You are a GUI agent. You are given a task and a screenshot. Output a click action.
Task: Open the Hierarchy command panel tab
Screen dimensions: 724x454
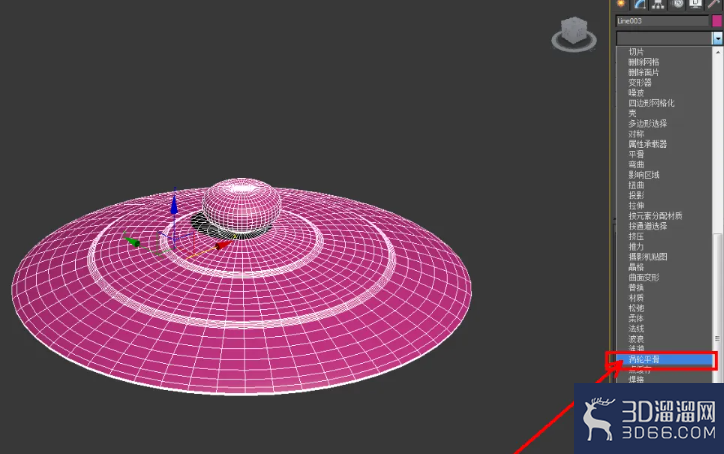pos(658,4)
